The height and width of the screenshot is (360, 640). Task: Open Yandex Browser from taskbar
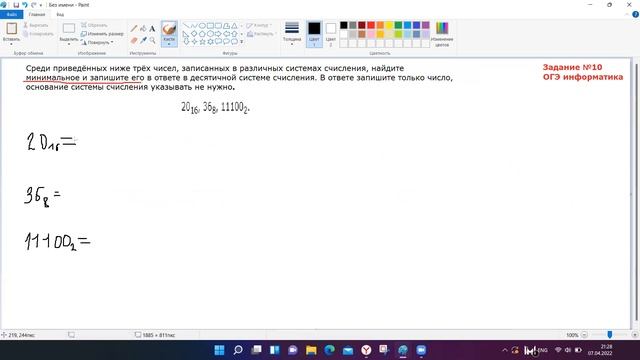[366, 350]
